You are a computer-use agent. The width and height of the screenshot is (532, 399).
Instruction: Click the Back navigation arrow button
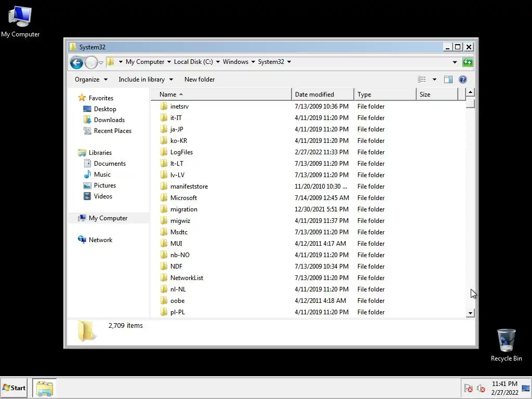pos(76,62)
